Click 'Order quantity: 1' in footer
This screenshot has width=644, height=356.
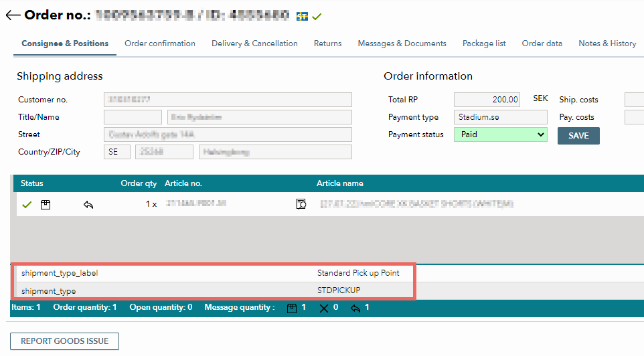click(84, 307)
